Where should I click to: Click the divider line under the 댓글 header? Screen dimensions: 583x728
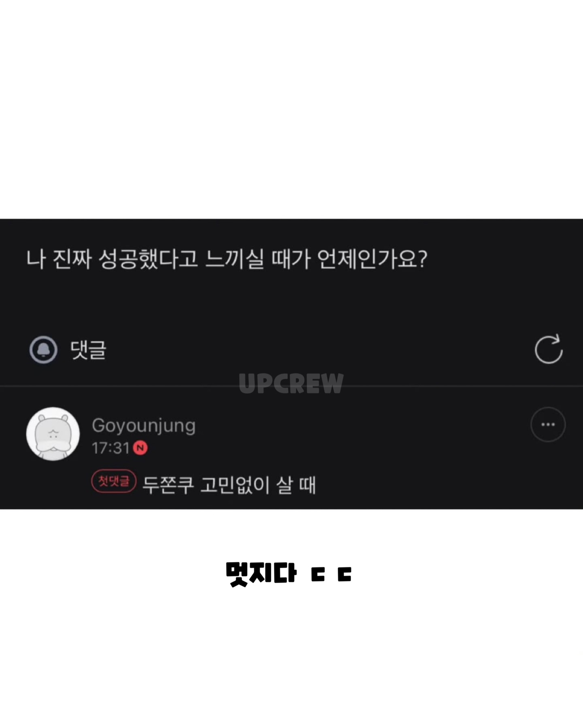291,386
